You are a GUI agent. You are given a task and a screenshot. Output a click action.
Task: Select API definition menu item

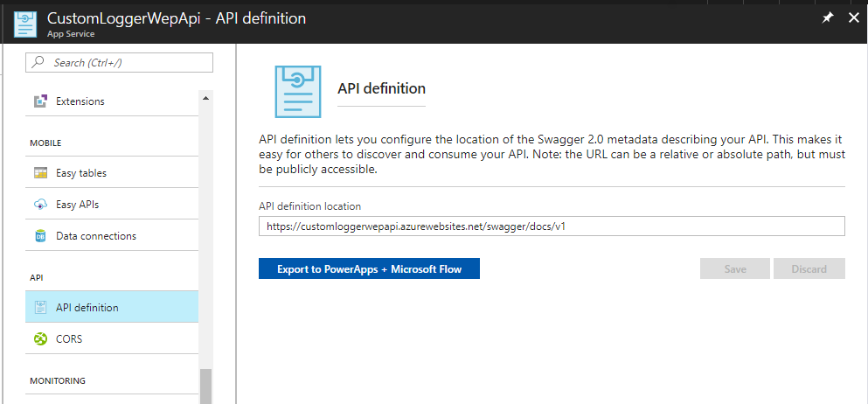pyautogui.click(x=112, y=307)
